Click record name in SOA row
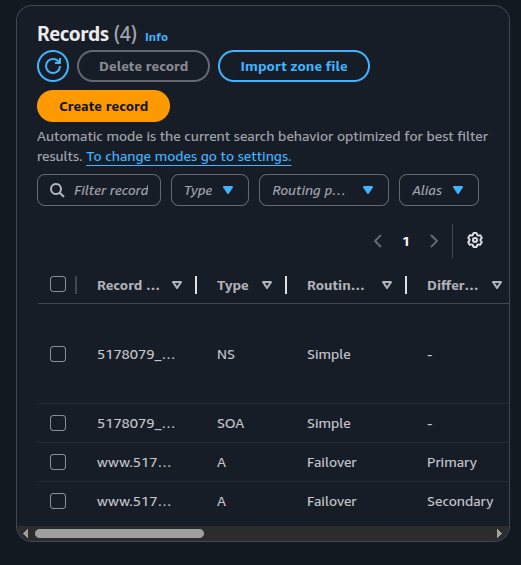521x565 pixels. tap(136, 424)
